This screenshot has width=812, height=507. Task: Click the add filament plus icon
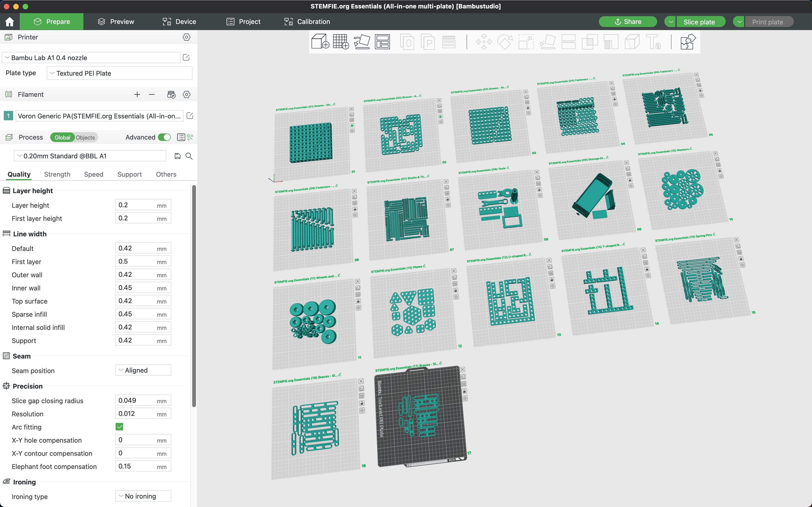137,94
